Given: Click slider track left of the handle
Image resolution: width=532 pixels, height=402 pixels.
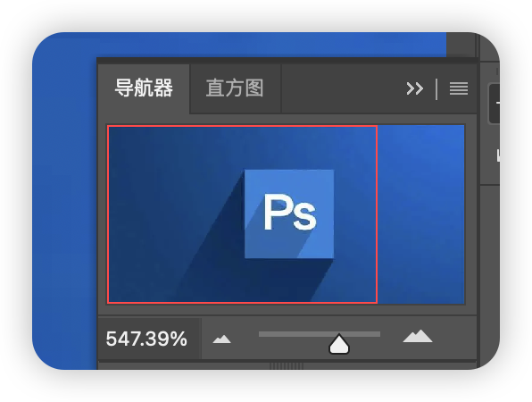Looking at the screenshot, I should click(x=294, y=334).
